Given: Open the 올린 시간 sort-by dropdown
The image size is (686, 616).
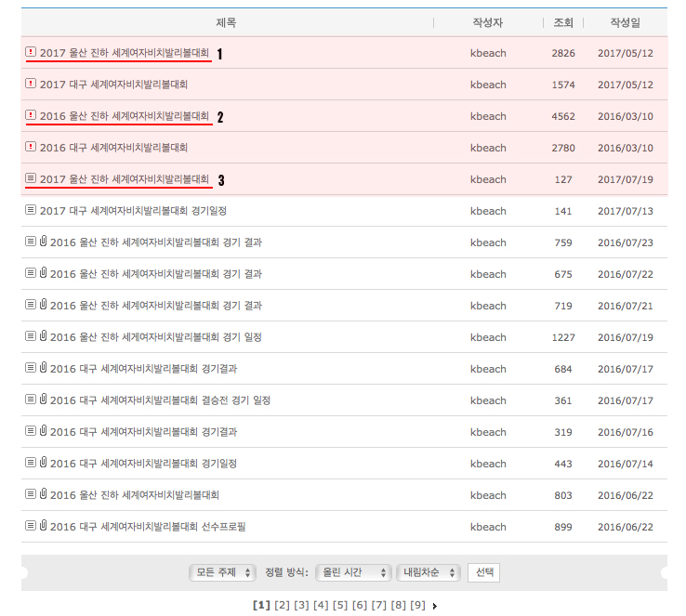Looking at the screenshot, I should point(352,572).
